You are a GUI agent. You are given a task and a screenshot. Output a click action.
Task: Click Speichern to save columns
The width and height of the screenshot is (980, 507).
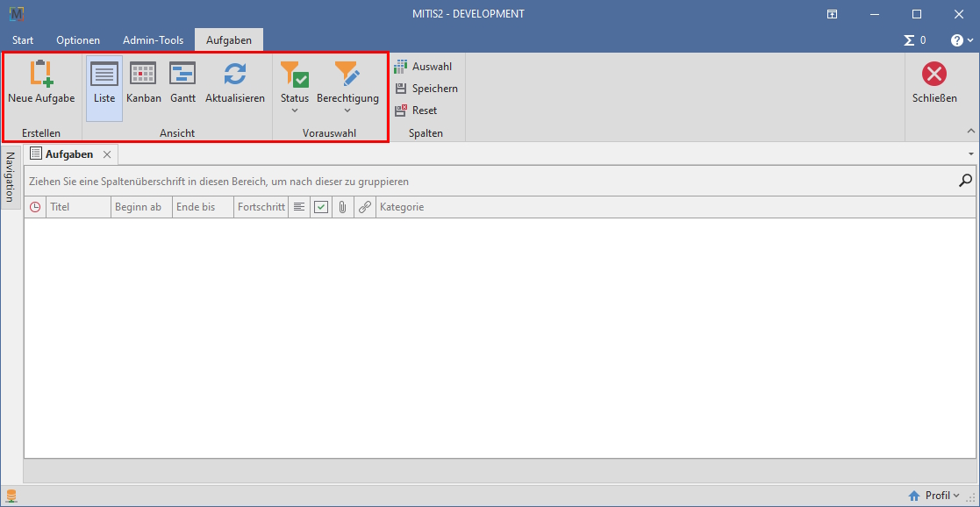point(426,89)
